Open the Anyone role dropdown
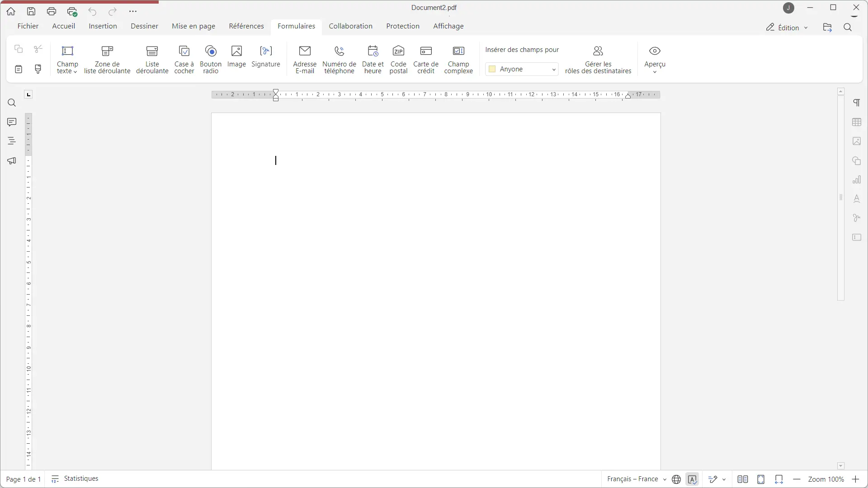This screenshot has width=868, height=488. [522, 69]
